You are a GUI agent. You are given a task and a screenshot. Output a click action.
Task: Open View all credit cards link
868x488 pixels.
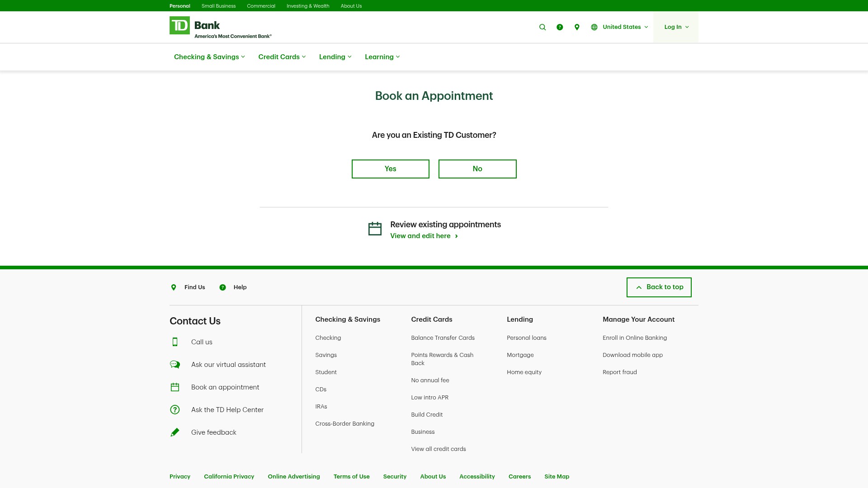[439, 449]
